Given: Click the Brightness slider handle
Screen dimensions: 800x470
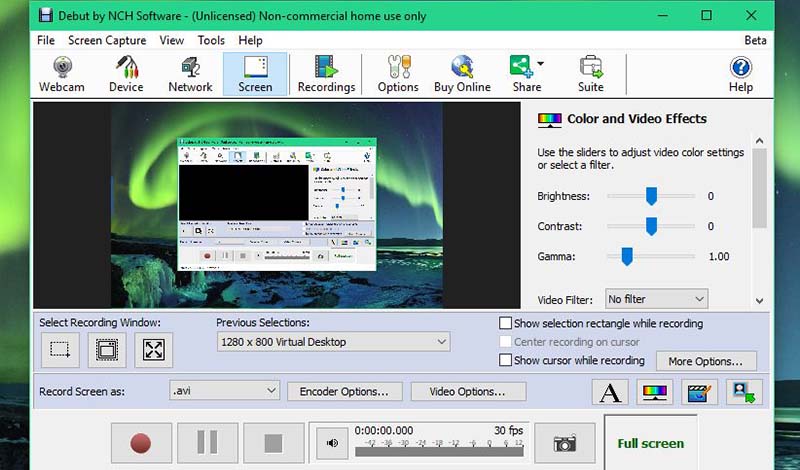Looking at the screenshot, I should (652, 196).
